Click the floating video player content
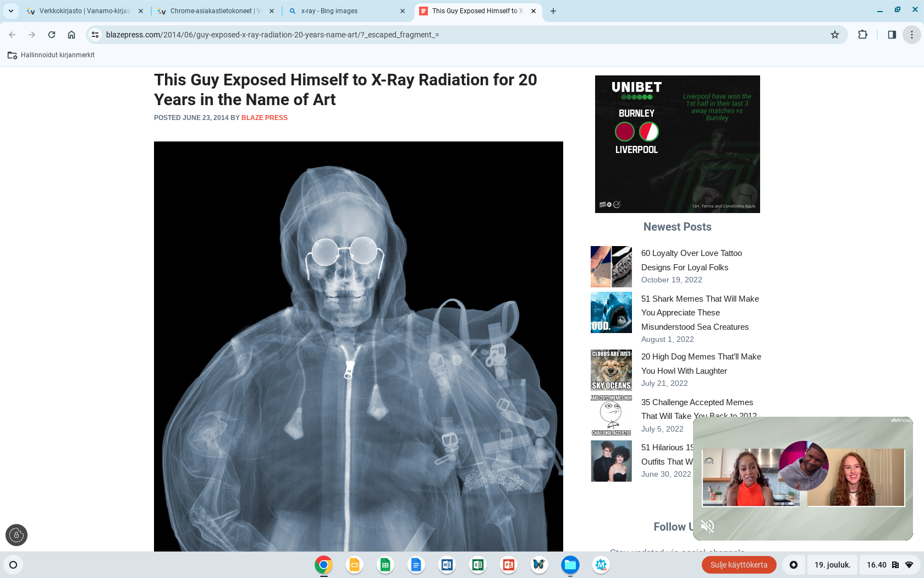This screenshot has width=924, height=578. pyautogui.click(x=803, y=478)
